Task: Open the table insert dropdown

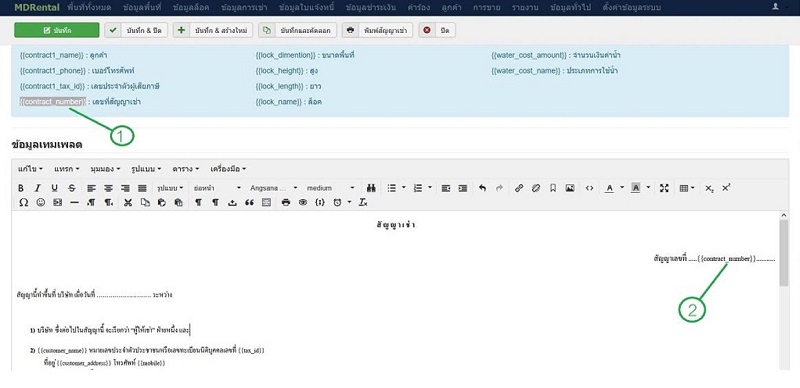Action: (687, 188)
